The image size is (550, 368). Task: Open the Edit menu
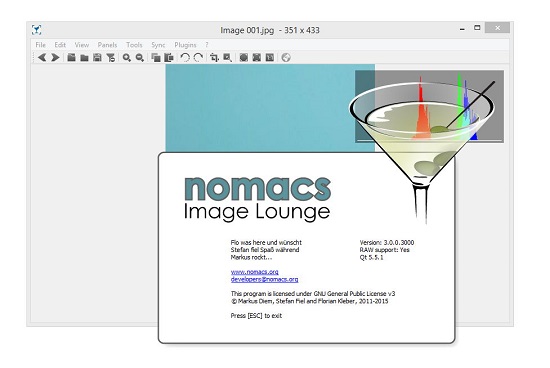[x=60, y=45]
